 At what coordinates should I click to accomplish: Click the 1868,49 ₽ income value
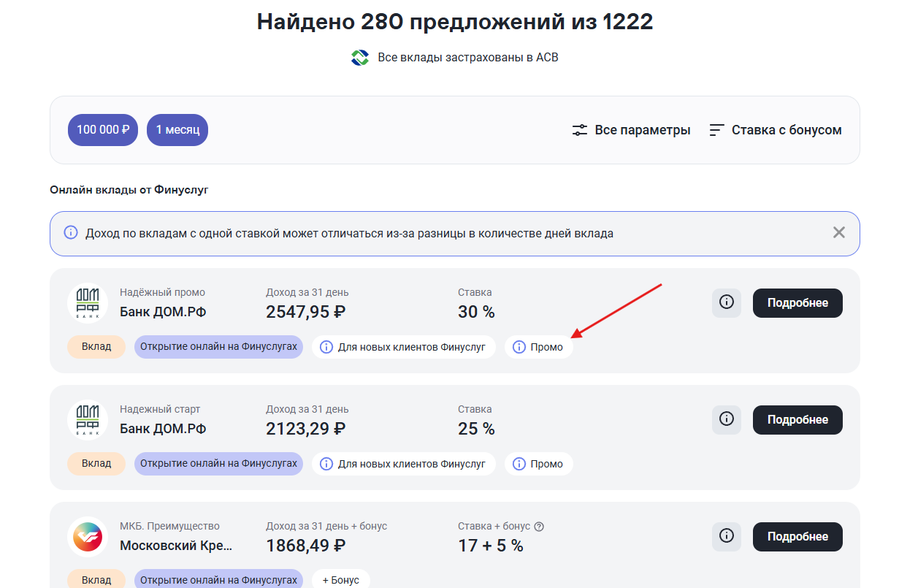point(306,546)
